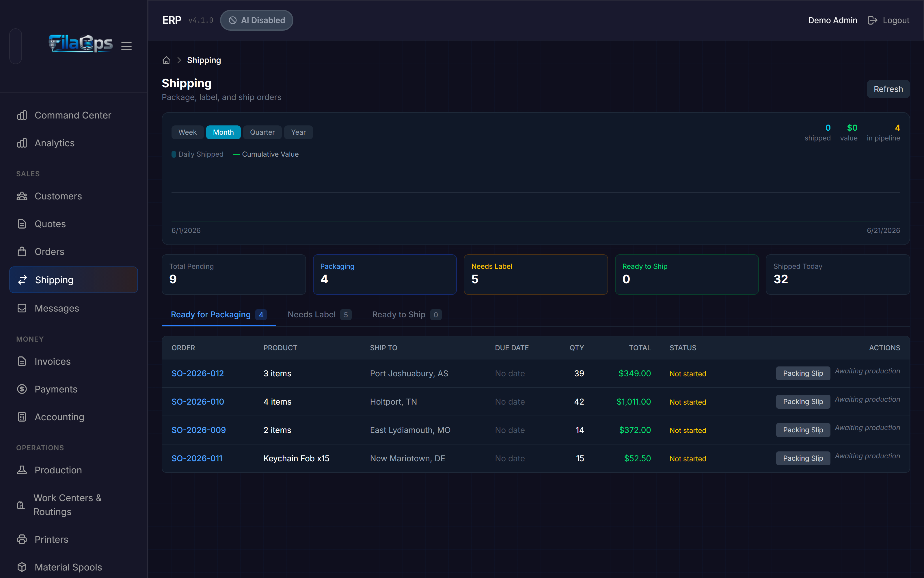Screen dimensions: 924x578
Task: Click the Invoices document icon
Action: [x=22, y=361]
